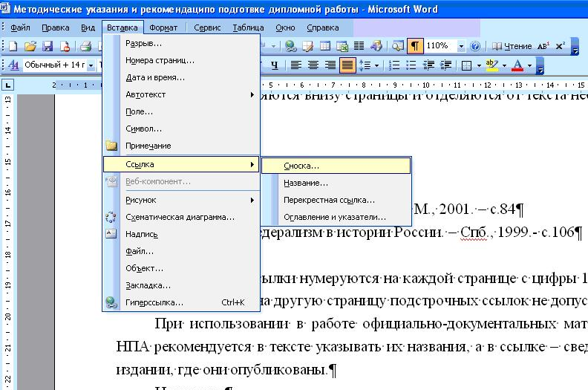Increase indent of the paragraph
Screen dimensions: 588x390
(445, 65)
